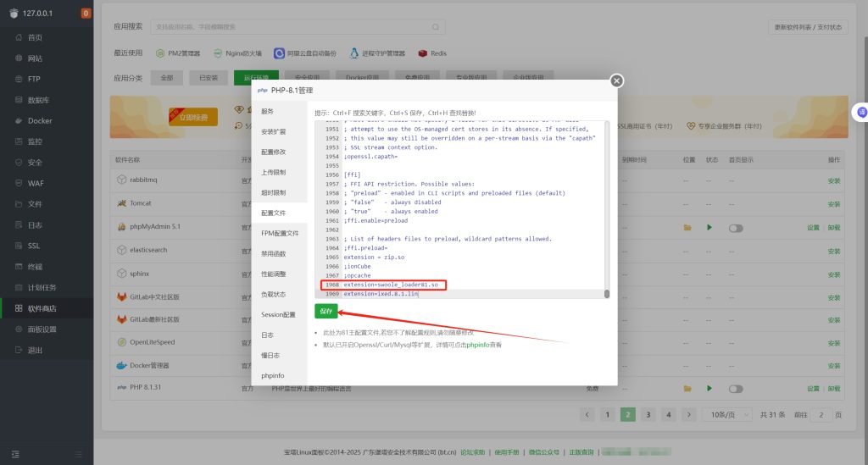Toggle 首页显示 for phpMyAdmin 5.1
Screen dimensions: 868x465
coord(736,228)
